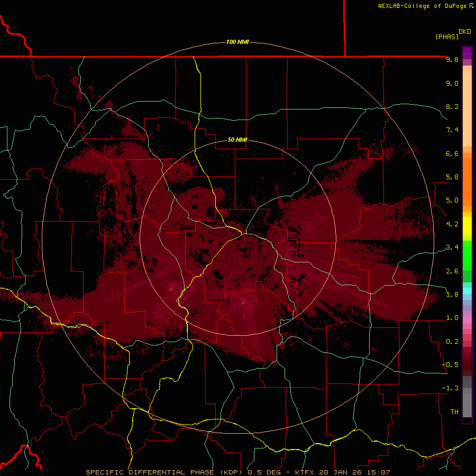Click the [PHAS] label above the color scale
Image resolution: width=476 pixels, height=476 pixels.
point(447,36)
